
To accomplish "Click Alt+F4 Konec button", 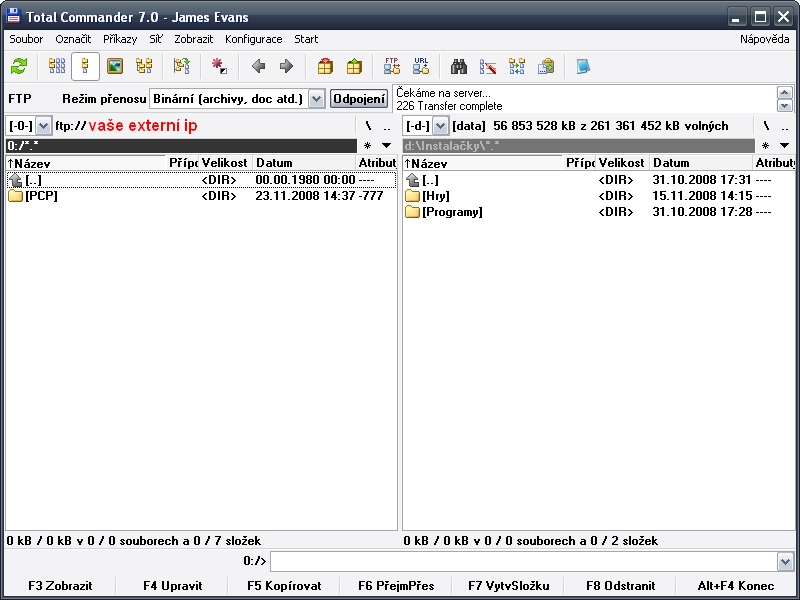I will point(736,586).
